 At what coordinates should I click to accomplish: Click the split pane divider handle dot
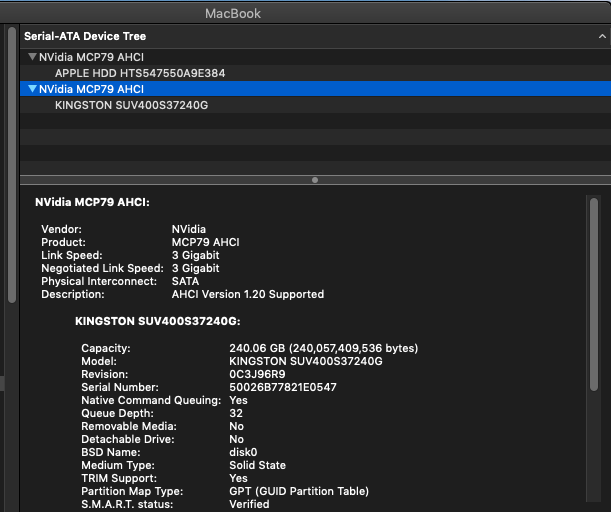315,180
